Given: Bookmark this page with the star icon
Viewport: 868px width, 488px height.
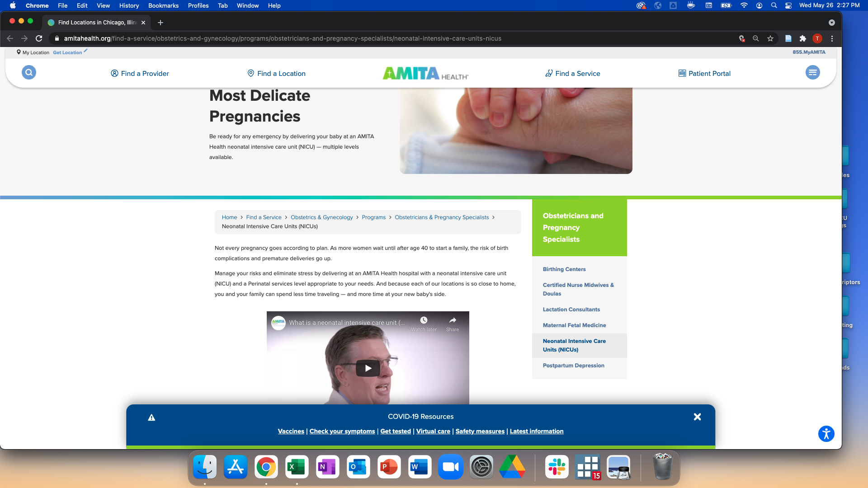Looking at the screenshot, I should tap(770, 38).
